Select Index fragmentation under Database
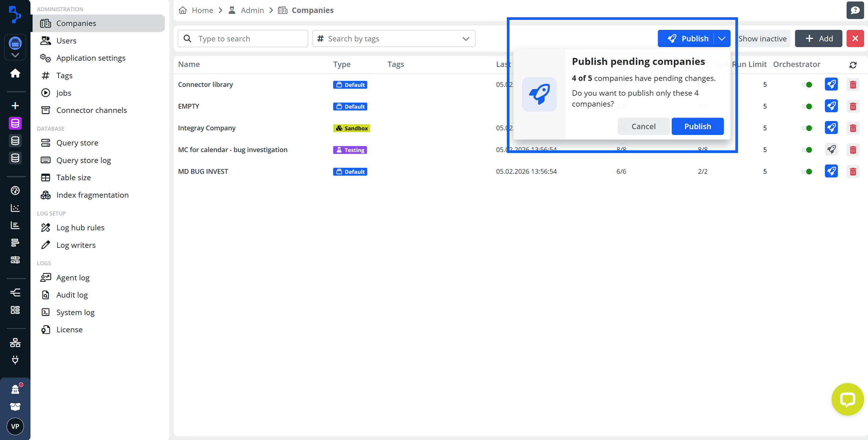868x440 pixels. tap(92, 195)
